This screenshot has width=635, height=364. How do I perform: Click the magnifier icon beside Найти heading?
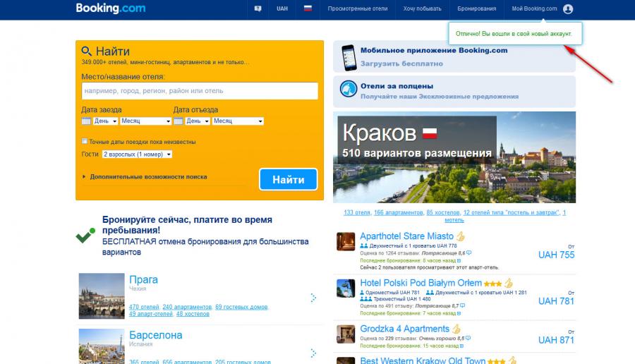[86, 51]
